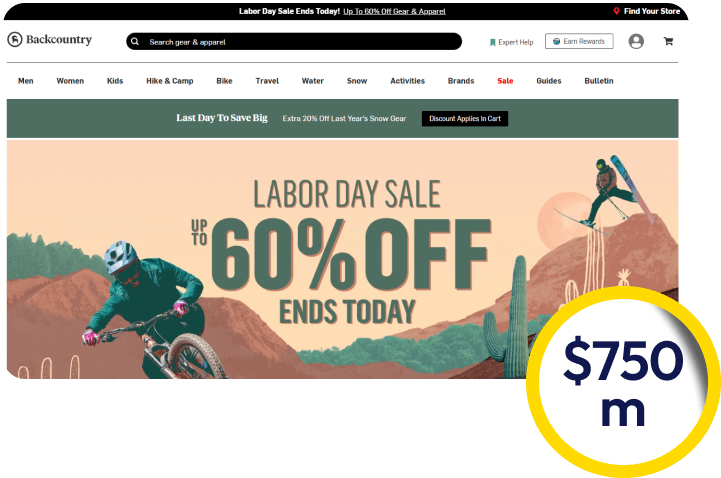Click the search magnifier icon
Screen dimensions: 721x478
click(135, 41)
